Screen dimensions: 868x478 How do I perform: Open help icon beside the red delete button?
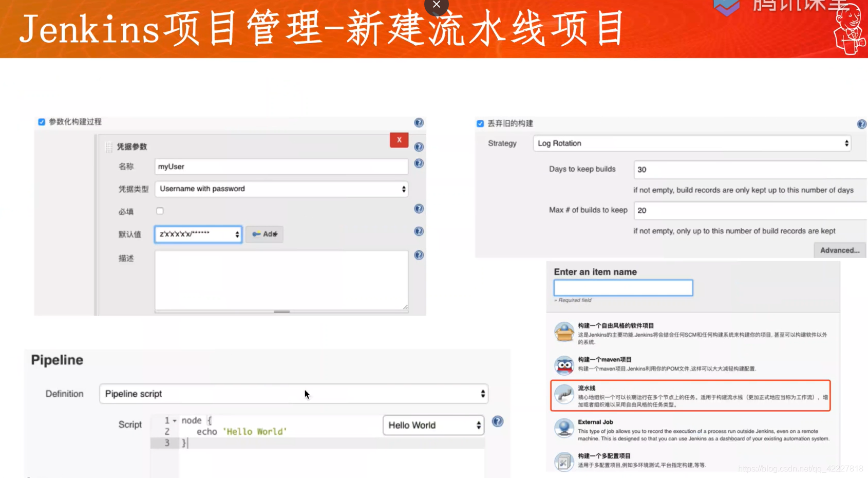[x=419, y=147]
